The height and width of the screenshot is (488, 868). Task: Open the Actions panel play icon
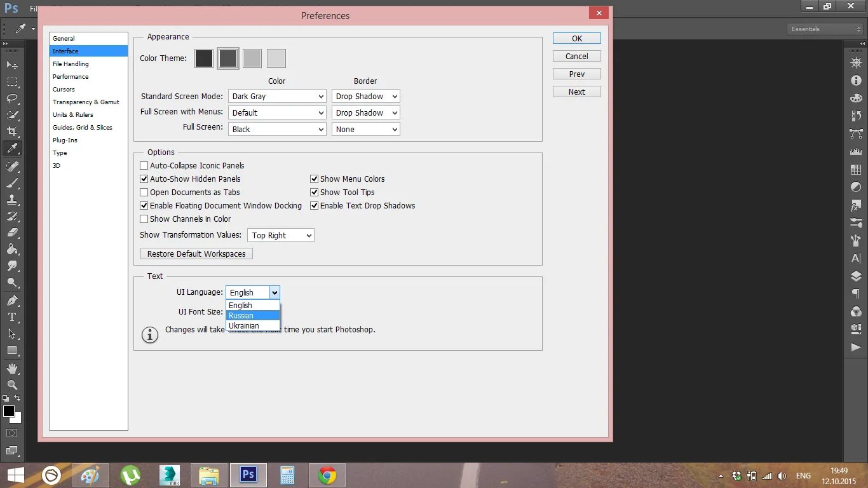pos(856,348)
